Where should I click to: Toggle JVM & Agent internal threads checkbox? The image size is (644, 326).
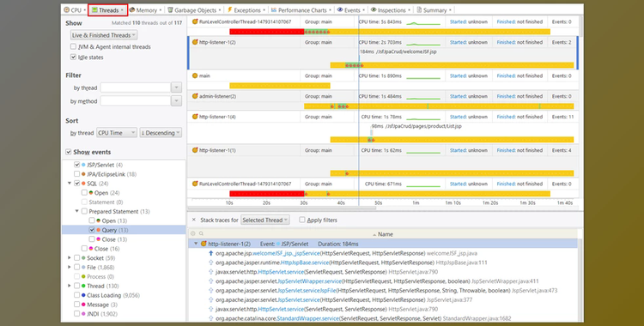click(x=73, y=47)
